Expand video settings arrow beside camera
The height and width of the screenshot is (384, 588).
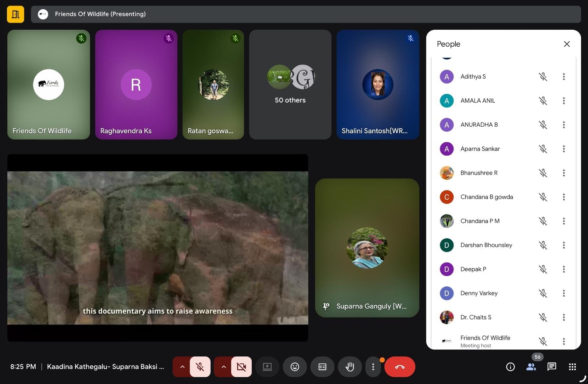pos(223,367)
